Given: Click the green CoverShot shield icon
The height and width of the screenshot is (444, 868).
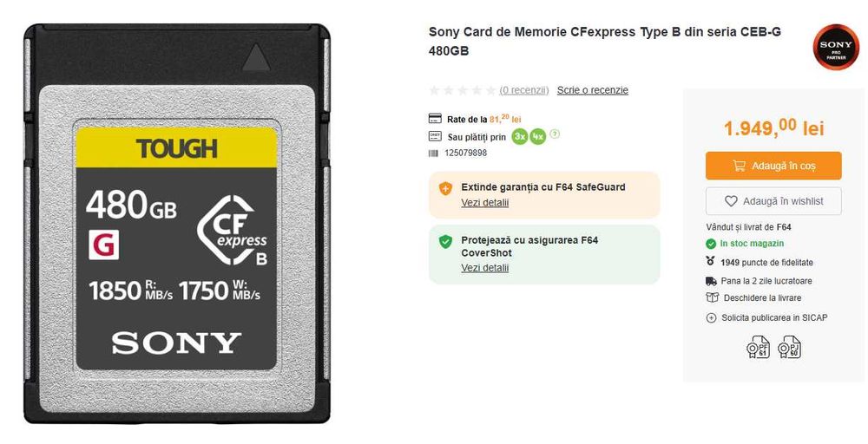Looking at the screenshot, I should [445, 241].
